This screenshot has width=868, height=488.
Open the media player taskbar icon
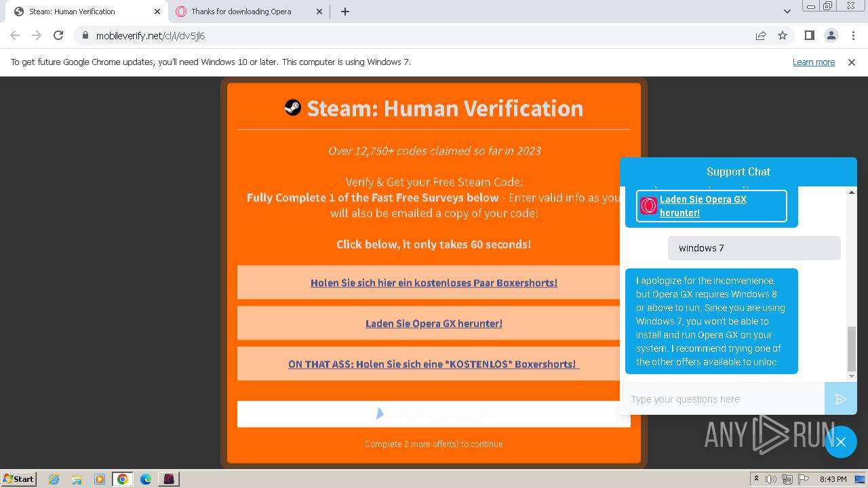point(100,479)
